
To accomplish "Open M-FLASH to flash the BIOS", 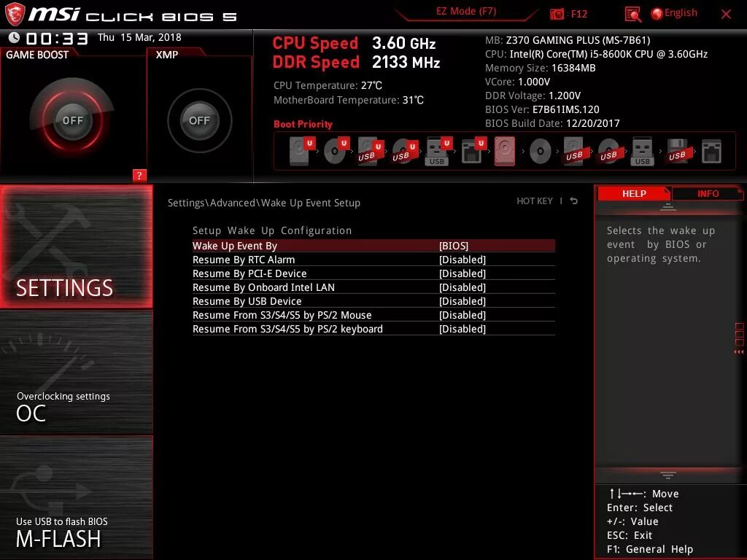I will (x=76, y=497).
